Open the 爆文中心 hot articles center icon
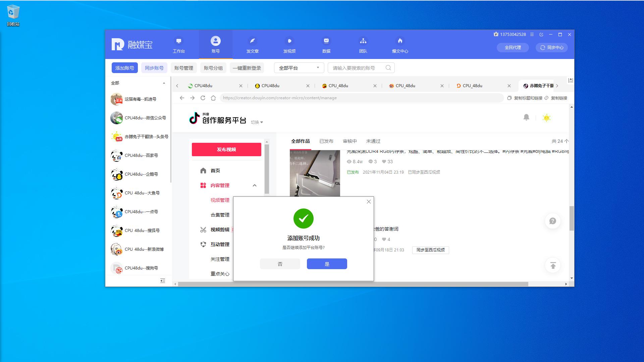The image size is (644, 362). (x=400, y=45)
